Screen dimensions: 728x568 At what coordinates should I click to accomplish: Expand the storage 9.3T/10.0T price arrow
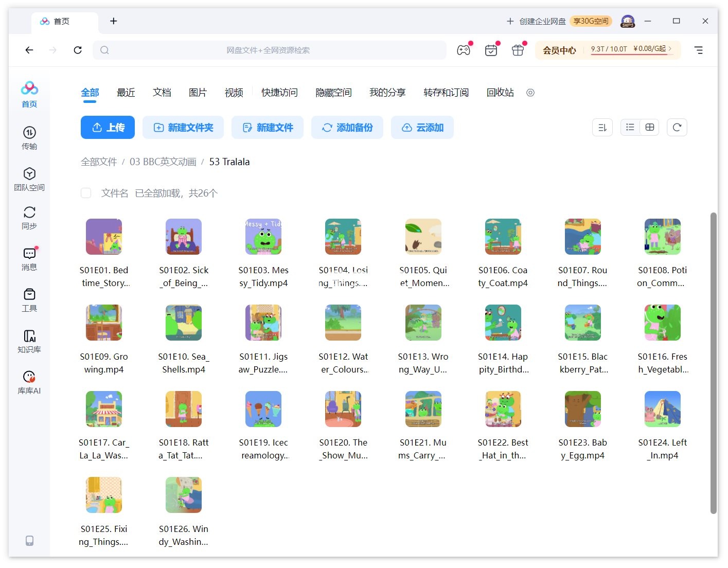670,48
